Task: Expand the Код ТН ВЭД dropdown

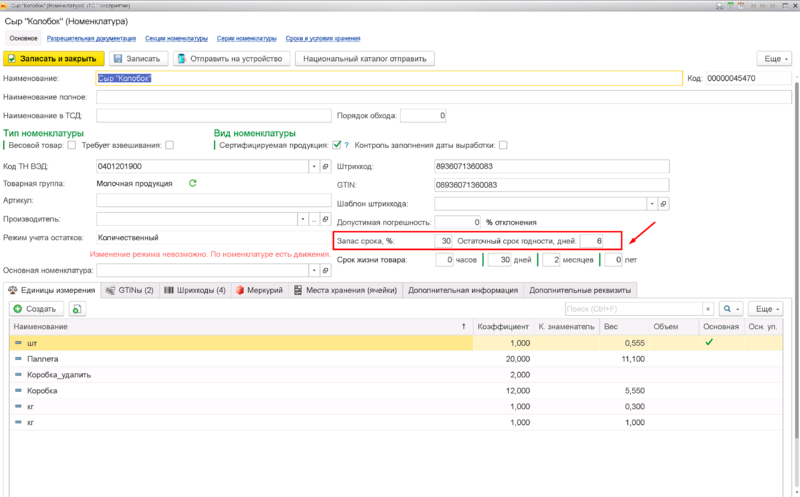Action: (x=314, y=166)
